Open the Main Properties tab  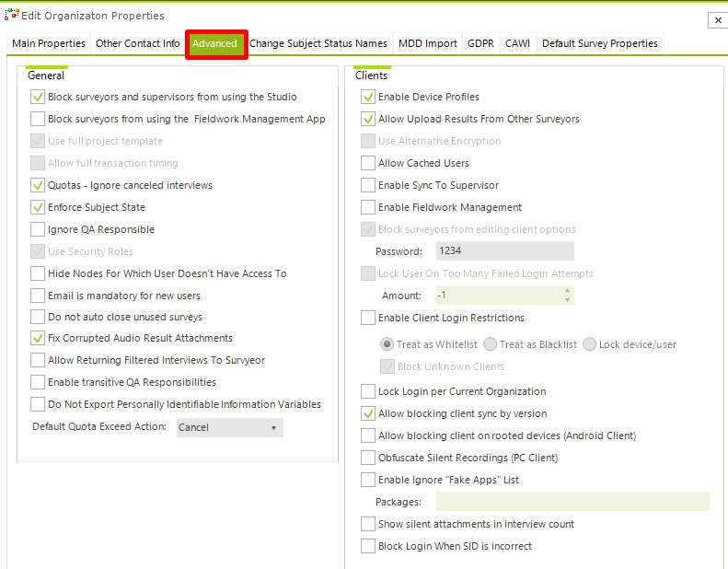pyautogui.click(x=48, y=43)
